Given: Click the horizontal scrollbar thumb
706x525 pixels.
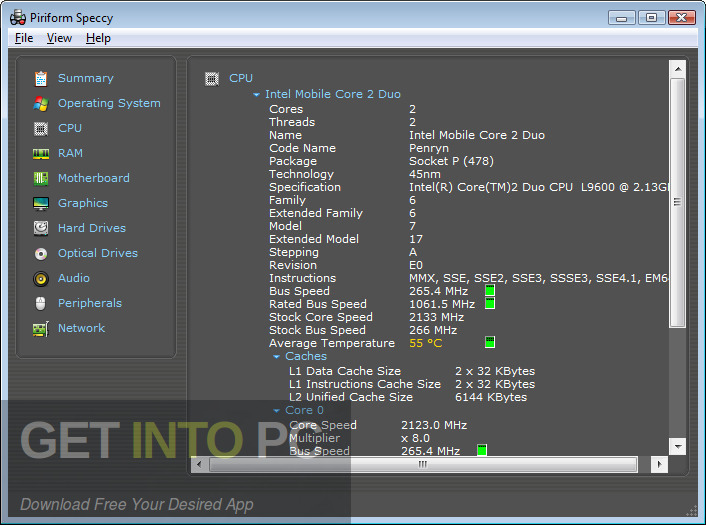Looking at the screenshot, I should click(423, 464).
